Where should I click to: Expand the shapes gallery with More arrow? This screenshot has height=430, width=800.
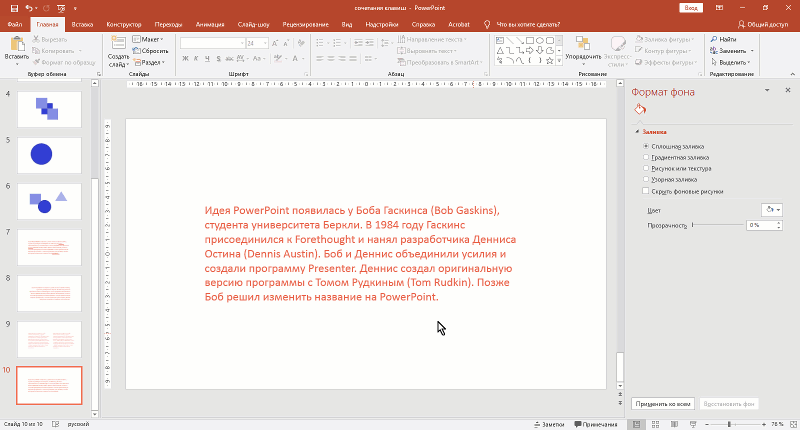pos(559,61)
